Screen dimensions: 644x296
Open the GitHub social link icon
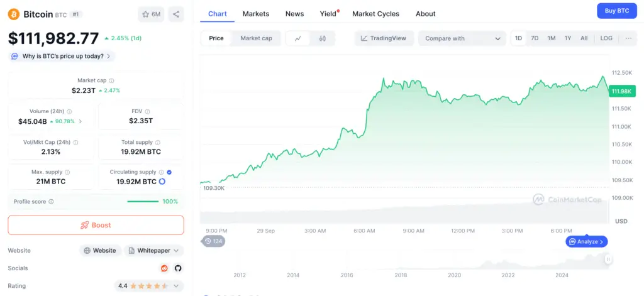pyautogui.click(x=178, y=268)
